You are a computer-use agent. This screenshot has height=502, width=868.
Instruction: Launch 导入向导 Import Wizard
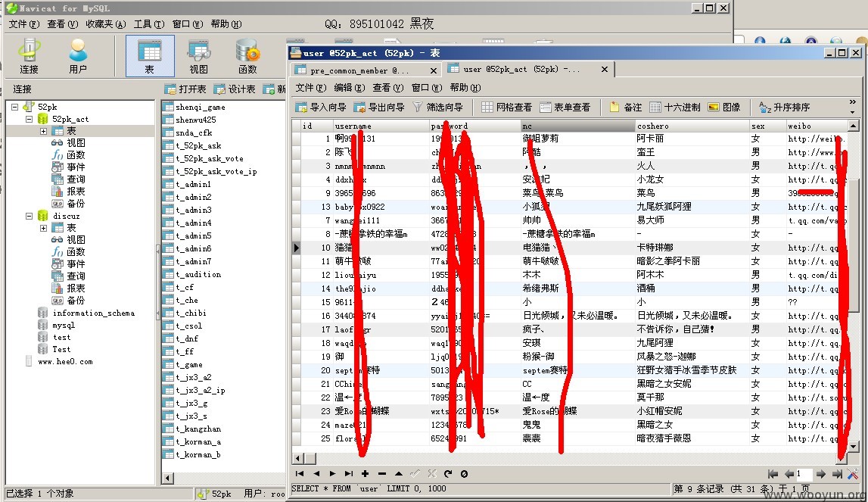tap(321, 107)
